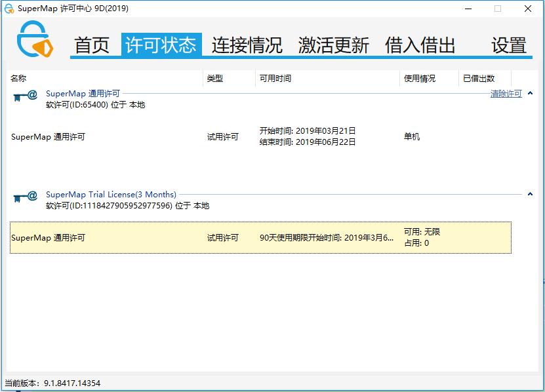
Task: Close the SuperMap 许可中心 window
Action: click(528, 9)
